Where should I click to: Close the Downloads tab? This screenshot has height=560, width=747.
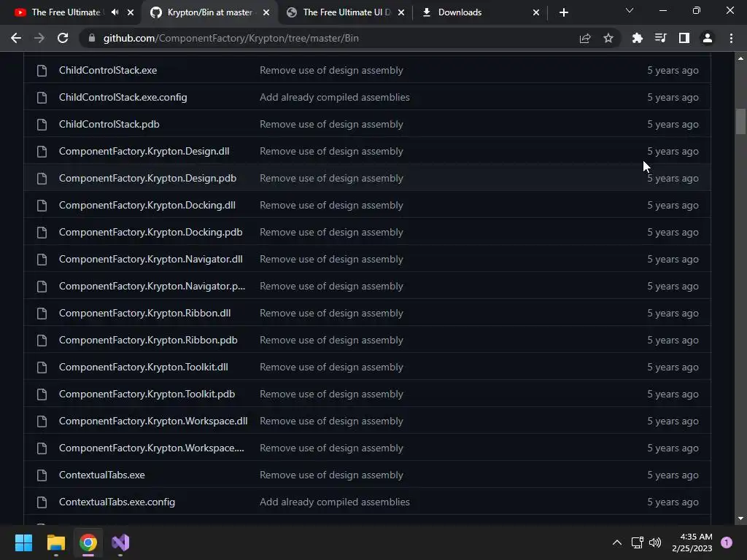pyautogui.click(x=536, y=12)
